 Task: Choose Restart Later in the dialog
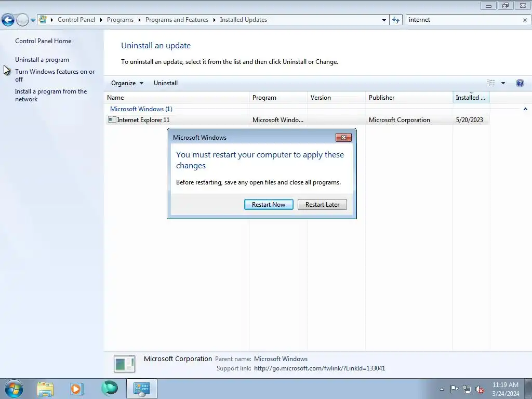(x=322, y=204)
